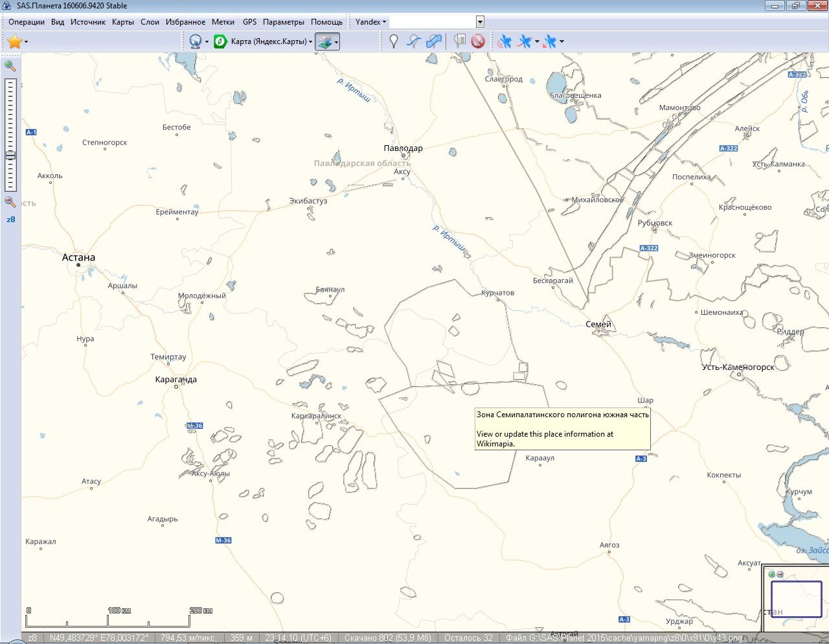The image size is (829, 644).
Task: Click the layers stack icon
Action: coord(325,41)
